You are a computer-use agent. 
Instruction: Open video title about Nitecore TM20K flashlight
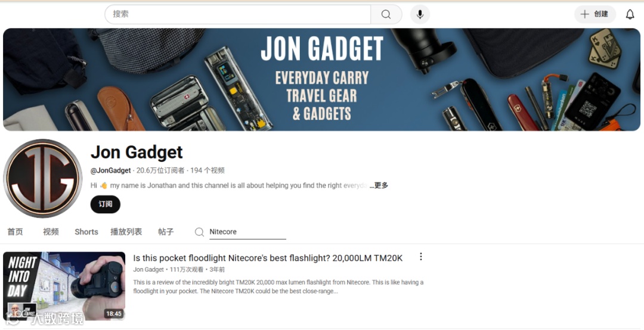pyautogui.click(x=268, y=258)
